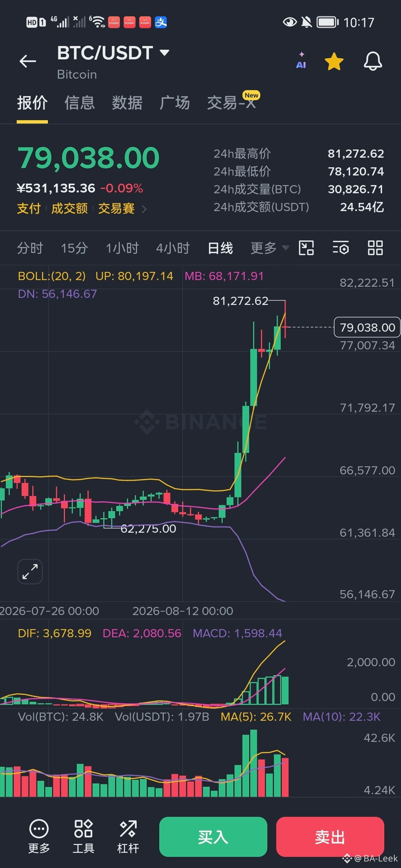Viewport: 401px width, 868px height.
Task: Tap Vol(USDT): 1.97B label
Action: point(162,717)
